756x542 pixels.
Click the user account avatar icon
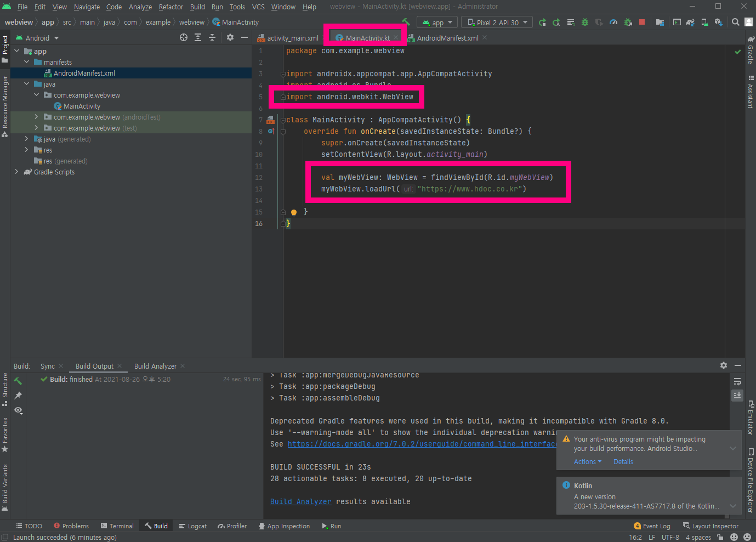point(749,22)
